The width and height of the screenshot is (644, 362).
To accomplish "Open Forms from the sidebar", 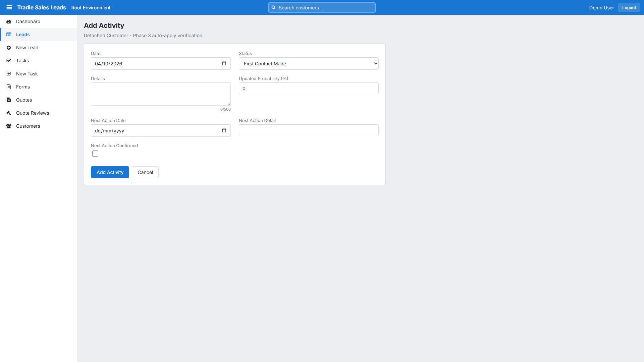I will 39,87.
